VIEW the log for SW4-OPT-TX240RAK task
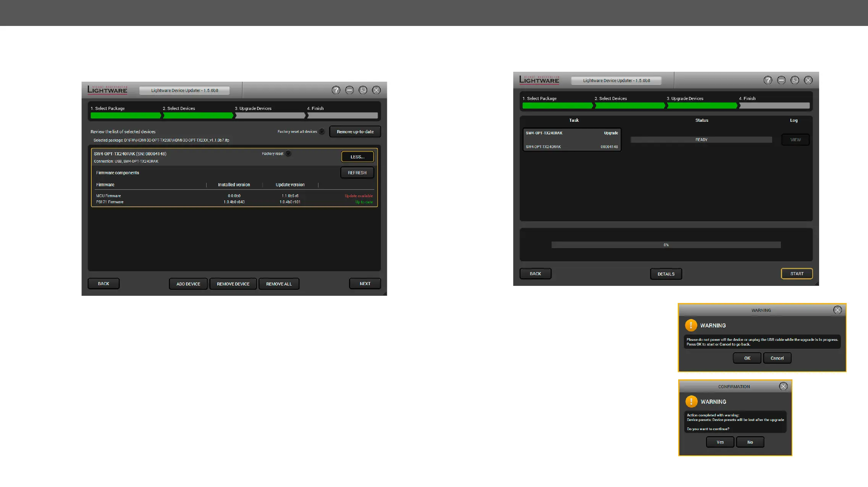 (x=795, y=140)
